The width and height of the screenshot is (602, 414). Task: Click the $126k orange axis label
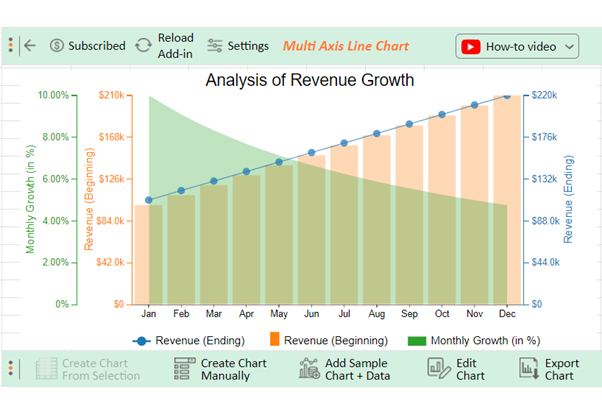coord(111,179)
